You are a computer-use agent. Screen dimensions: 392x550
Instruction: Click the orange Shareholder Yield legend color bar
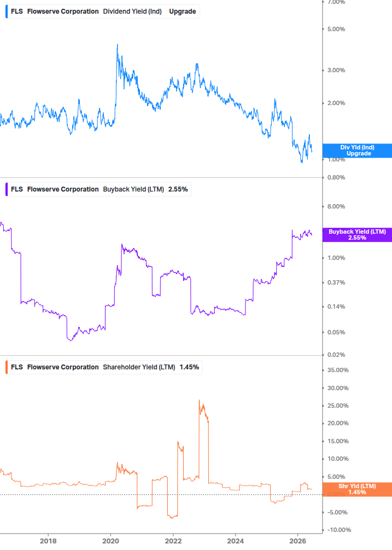7,367
